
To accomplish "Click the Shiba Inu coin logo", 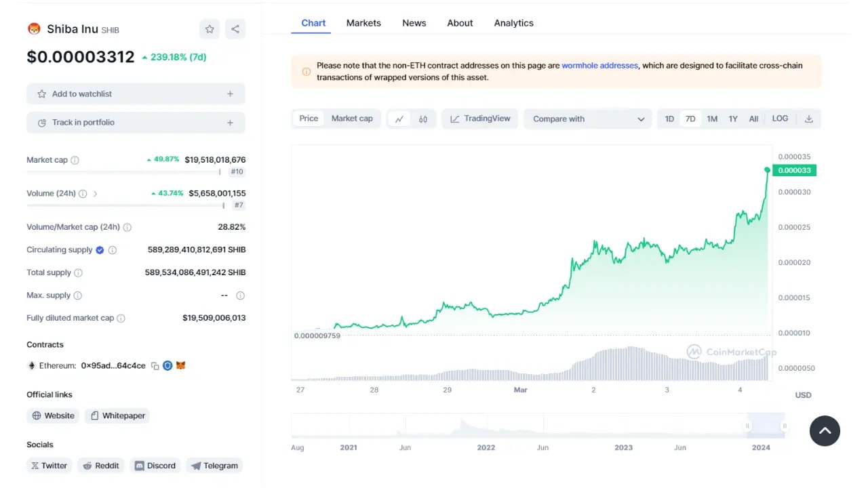I will click(34, 29).
